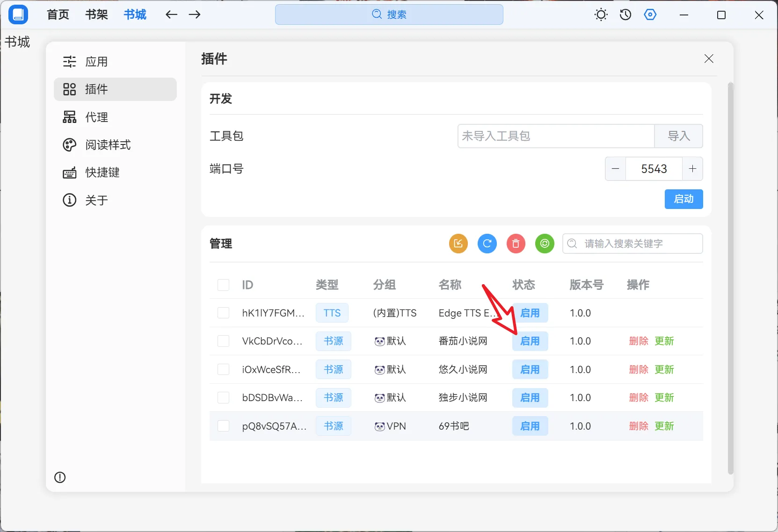
Task: Toggle select-all checkbox in table header
Action: click(223, 285)
